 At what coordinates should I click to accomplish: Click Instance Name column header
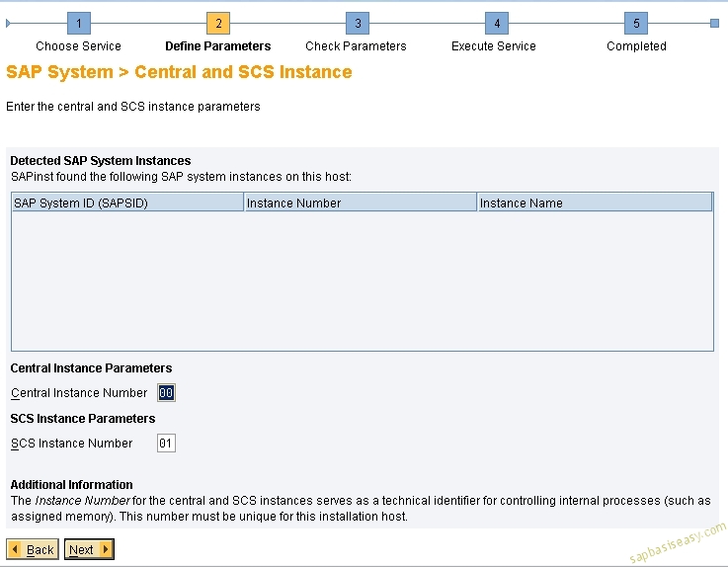(595, 202)
